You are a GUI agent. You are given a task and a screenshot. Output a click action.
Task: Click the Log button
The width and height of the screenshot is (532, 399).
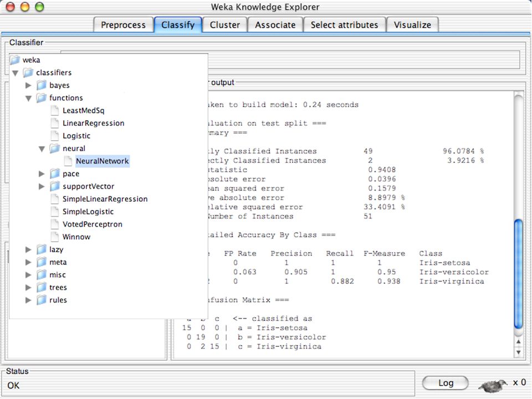(446, 383)
